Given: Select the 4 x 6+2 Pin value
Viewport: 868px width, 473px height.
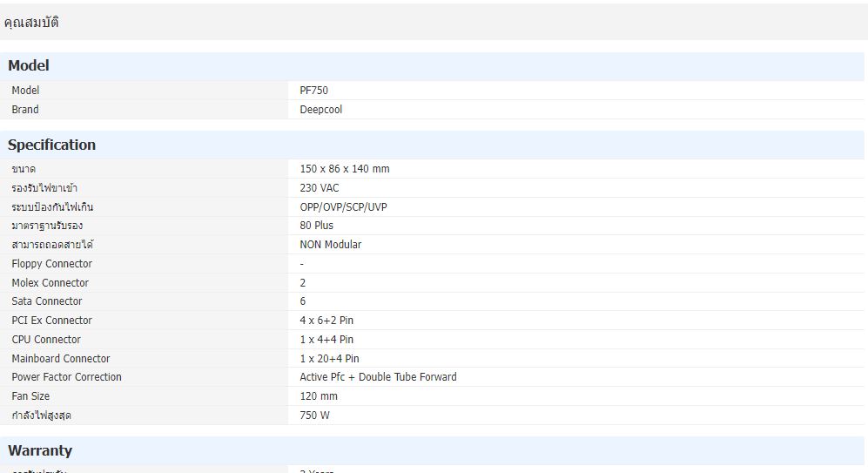Looking at the screenshot, I should tap(326, 321).
